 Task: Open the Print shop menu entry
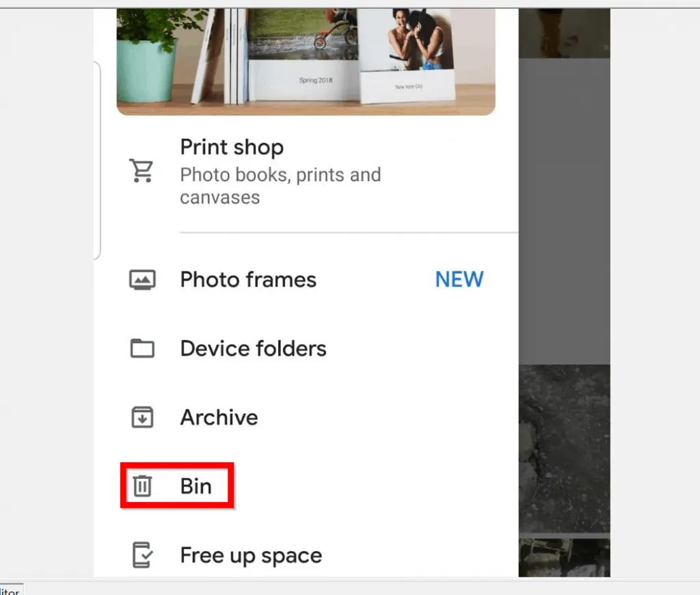(231, 147)
